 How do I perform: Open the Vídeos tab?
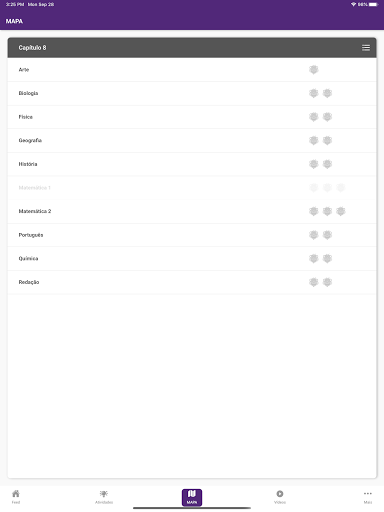pyautogui.click(x=280, y=497)
